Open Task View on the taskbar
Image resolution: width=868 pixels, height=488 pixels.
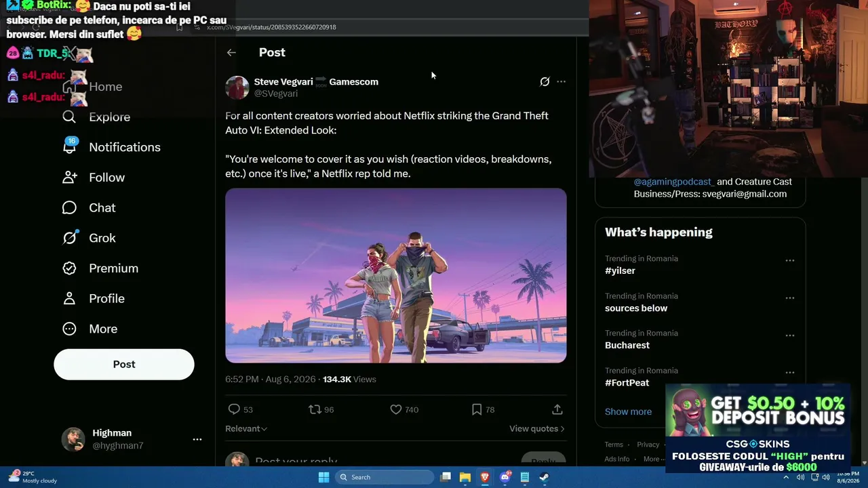[446, 477]
